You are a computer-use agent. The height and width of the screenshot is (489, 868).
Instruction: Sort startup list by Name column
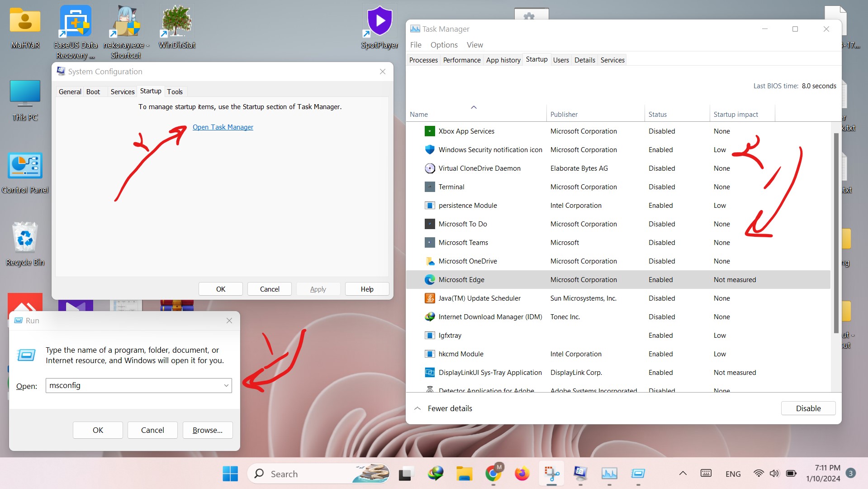click(x=476, y=114)
